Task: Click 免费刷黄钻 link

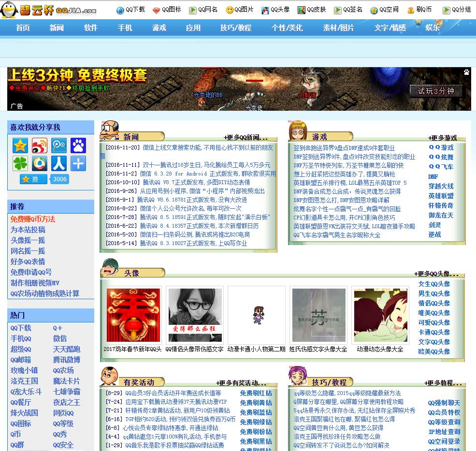Action: point(256,403)
